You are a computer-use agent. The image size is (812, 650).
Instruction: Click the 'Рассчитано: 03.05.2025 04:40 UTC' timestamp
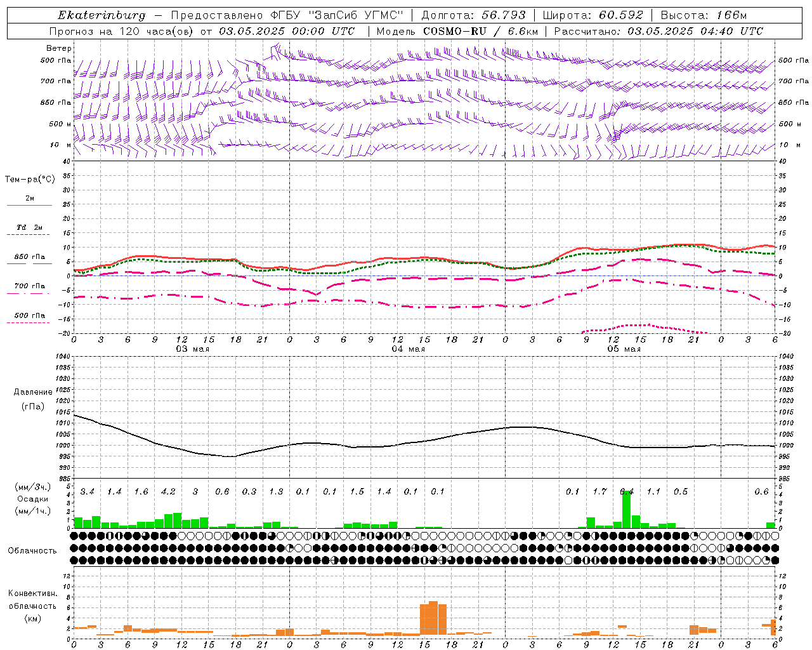[658, 31]
